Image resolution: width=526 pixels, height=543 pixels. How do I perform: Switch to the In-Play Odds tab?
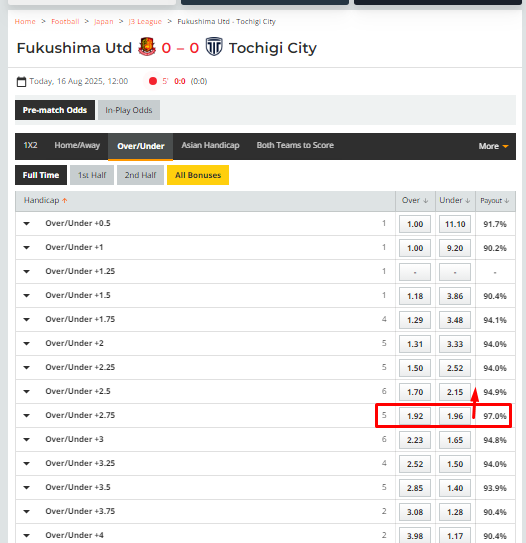point(129,110)
